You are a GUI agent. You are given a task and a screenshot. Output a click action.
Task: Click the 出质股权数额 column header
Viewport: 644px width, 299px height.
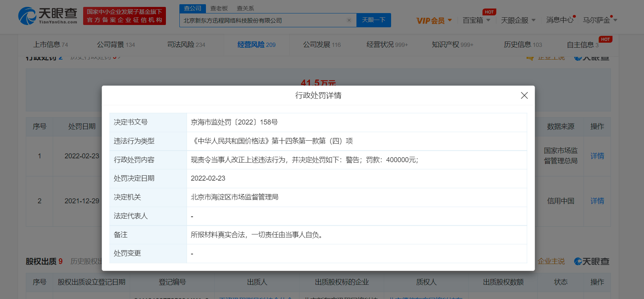point(503,282)
